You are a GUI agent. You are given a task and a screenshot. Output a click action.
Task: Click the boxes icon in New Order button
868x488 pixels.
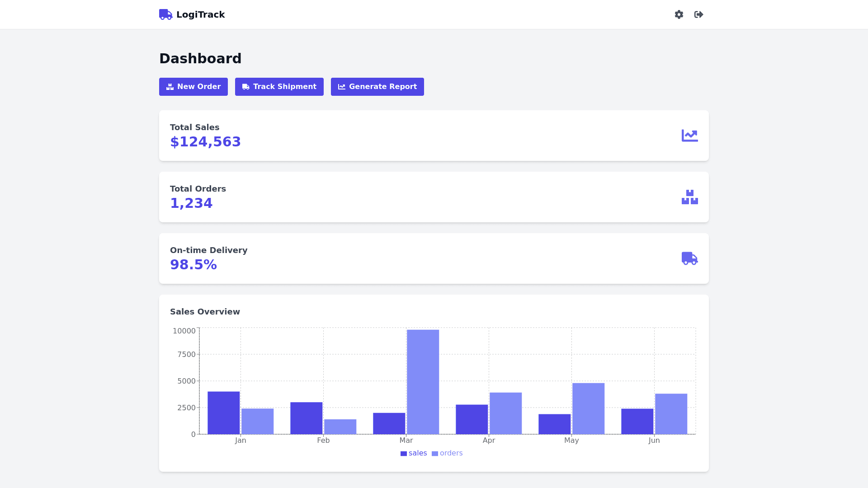coord(170,87)
